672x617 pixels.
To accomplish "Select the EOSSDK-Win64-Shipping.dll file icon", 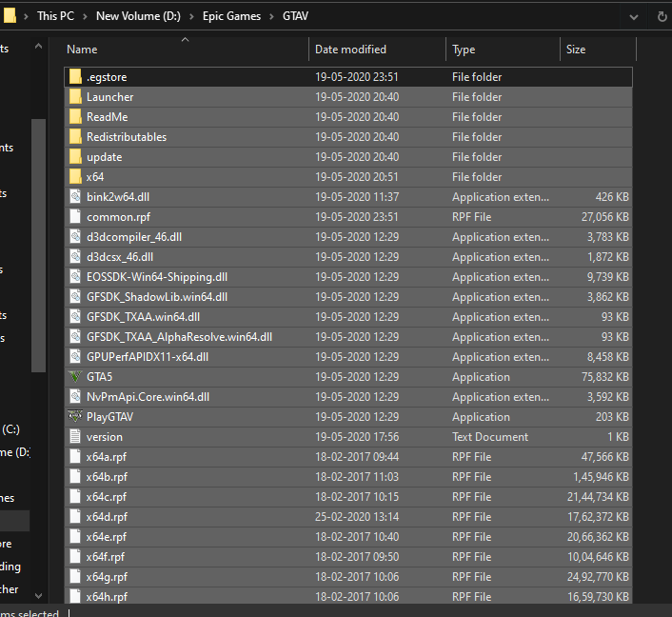I will pyautogui.click(x=75, y=276).
